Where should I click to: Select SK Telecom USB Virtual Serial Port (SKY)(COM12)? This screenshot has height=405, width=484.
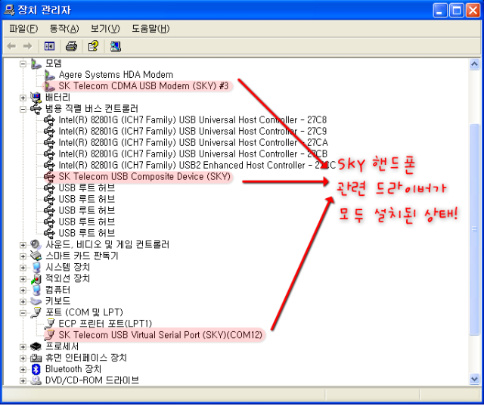click(x=161, y=335)
